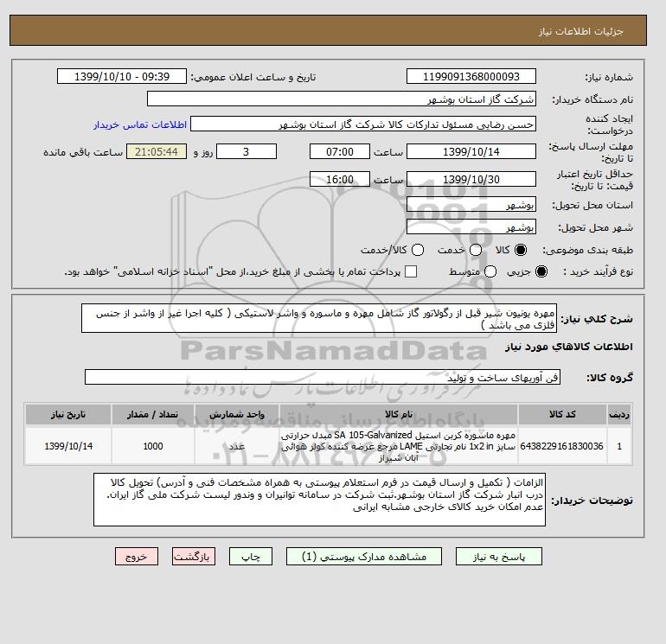The width and height of the screenshot is (666, 644).
Task: Click تاریخ نیاز column header
Action: [x=68, y=414]
